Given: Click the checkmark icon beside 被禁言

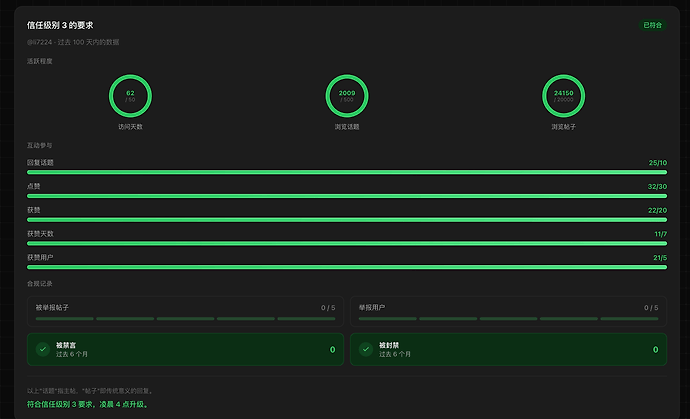Looking at the screenshot, I should (43, 349).
